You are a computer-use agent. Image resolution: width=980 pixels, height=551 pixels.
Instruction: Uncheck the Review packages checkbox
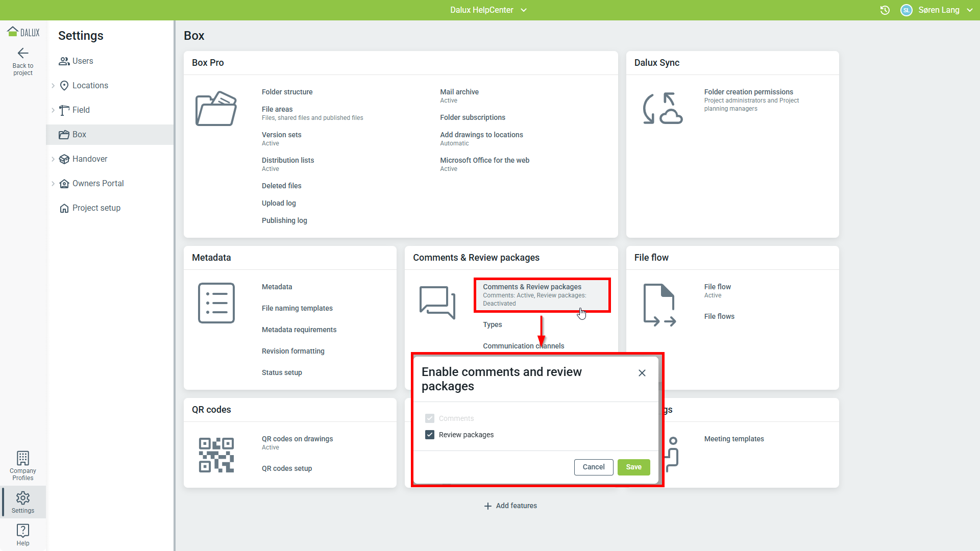[430, 435]
